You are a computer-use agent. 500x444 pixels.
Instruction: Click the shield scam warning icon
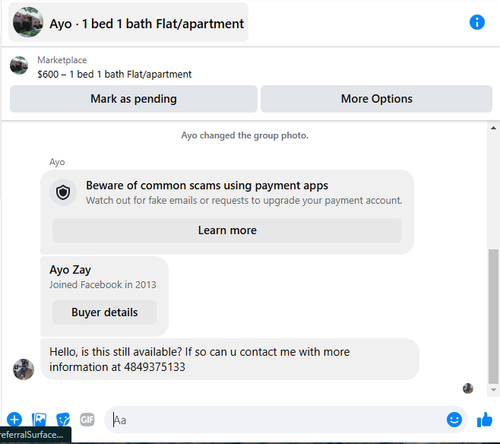pyautogui.click(x=63, y=192)
